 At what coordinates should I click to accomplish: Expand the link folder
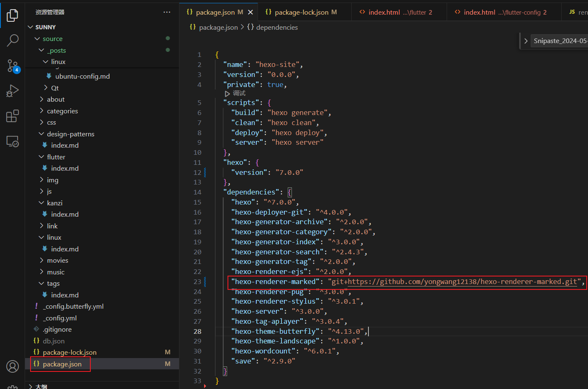pos(41,226)
